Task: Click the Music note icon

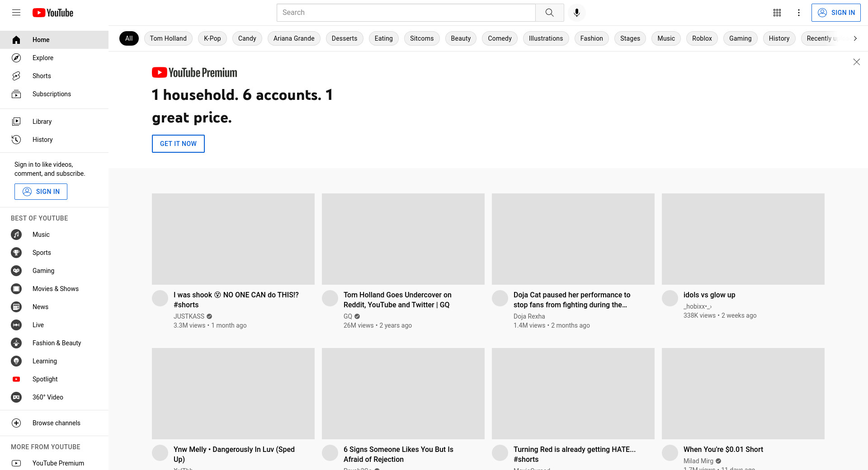Action: point(16,235)
